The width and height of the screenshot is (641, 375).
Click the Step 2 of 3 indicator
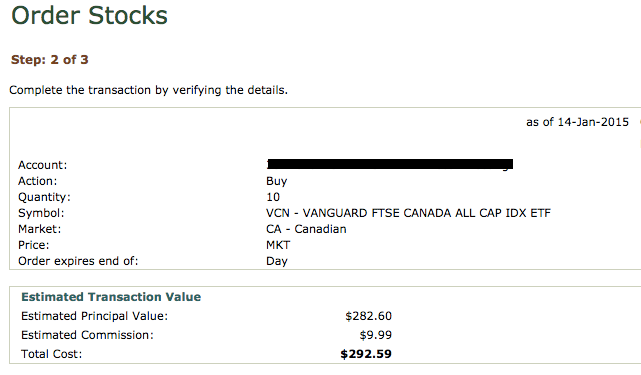pos(49,60)
